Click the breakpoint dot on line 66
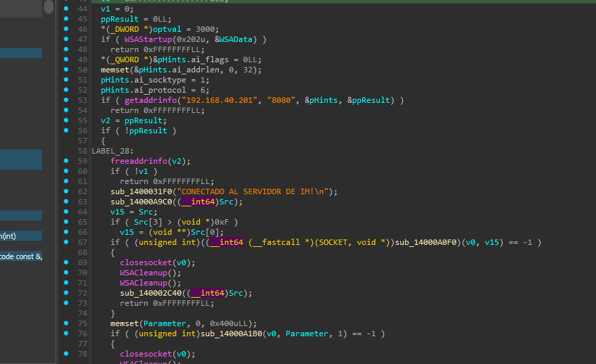Screen dimensions: 596x364 click(66, 231)
